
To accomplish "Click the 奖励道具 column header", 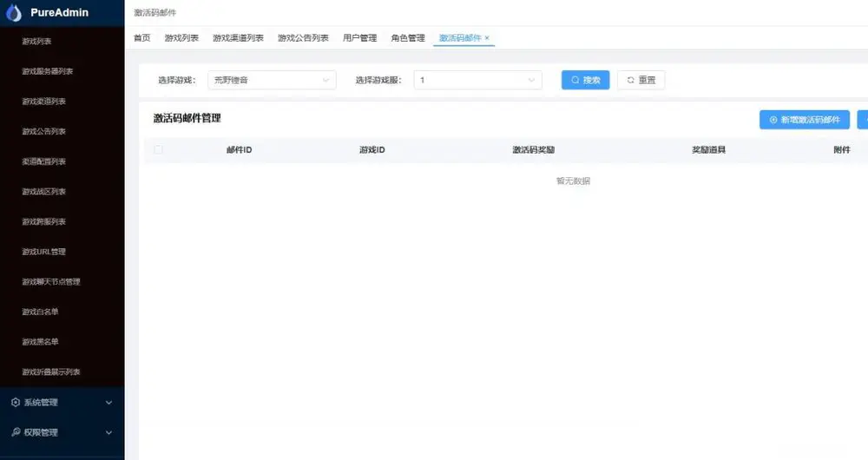I will pos(708,150).
